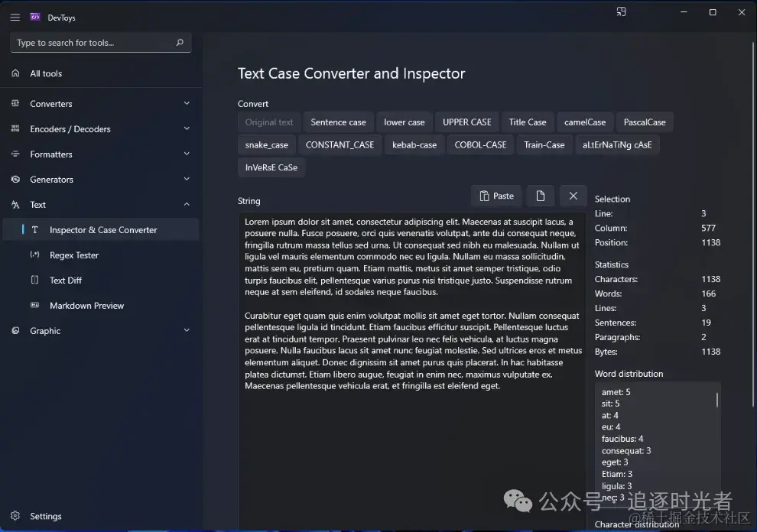This screenshot has height=532, width=757.
Task: Apply PascalCase conversion
Action: click(645, 122)
